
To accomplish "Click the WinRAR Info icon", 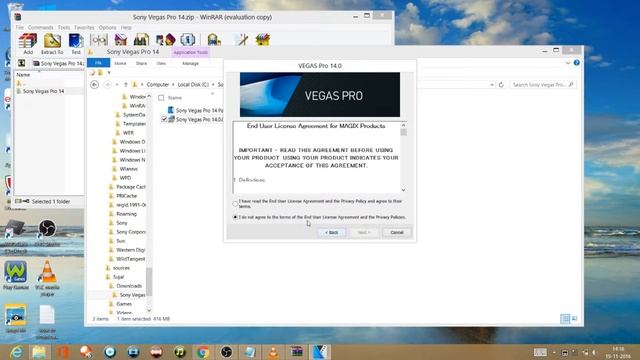I will pos(187,40).
